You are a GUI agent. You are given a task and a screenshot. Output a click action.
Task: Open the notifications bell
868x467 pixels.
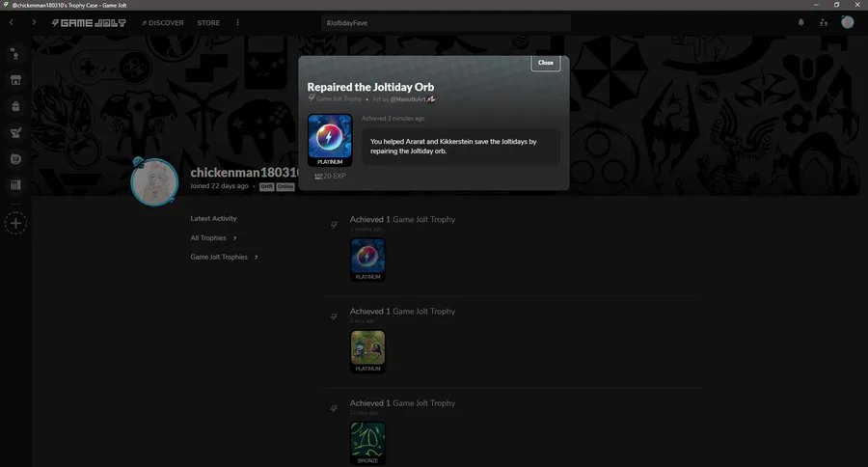800,23
